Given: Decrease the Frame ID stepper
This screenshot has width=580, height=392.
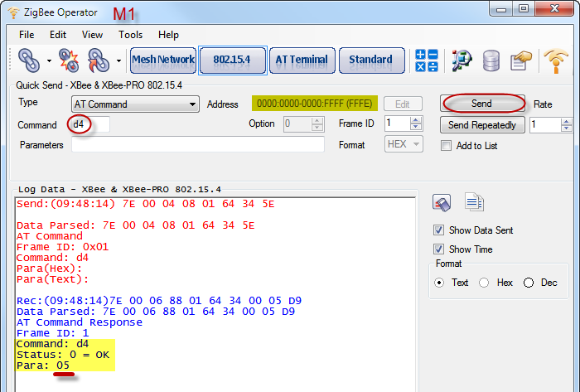Looking at the screenshot, I should tap(416, 128).
